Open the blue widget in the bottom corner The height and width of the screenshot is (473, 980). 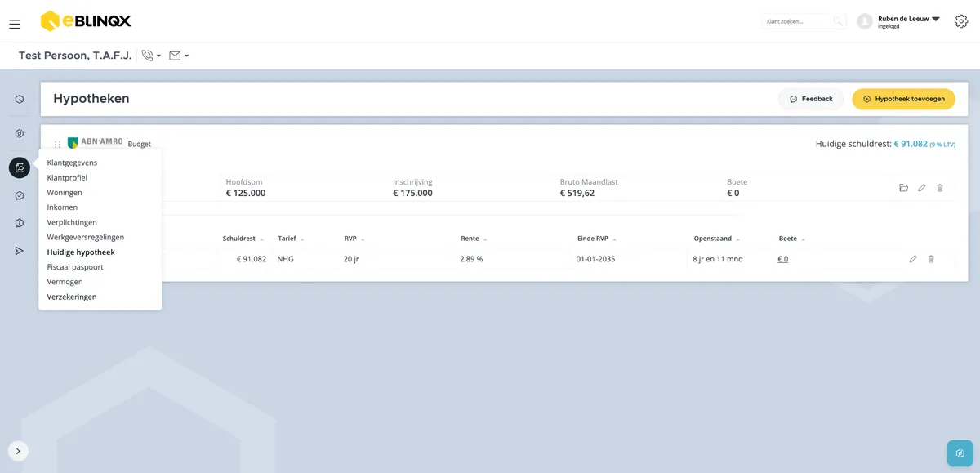tap(960, 453)
